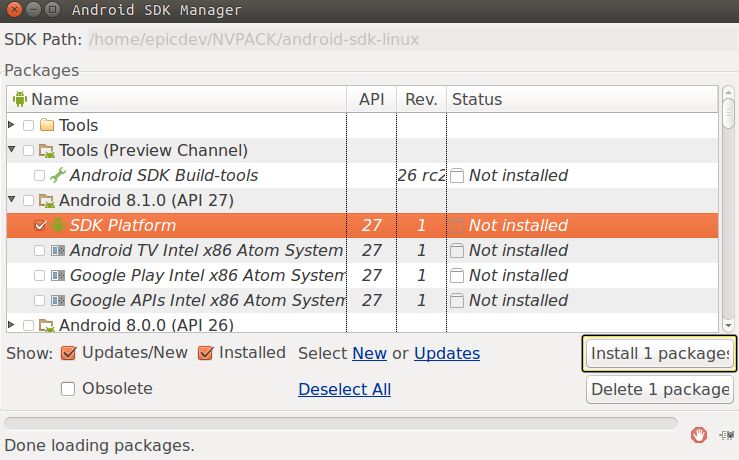Expand the Tools tree node

click(x=11, y=124)
